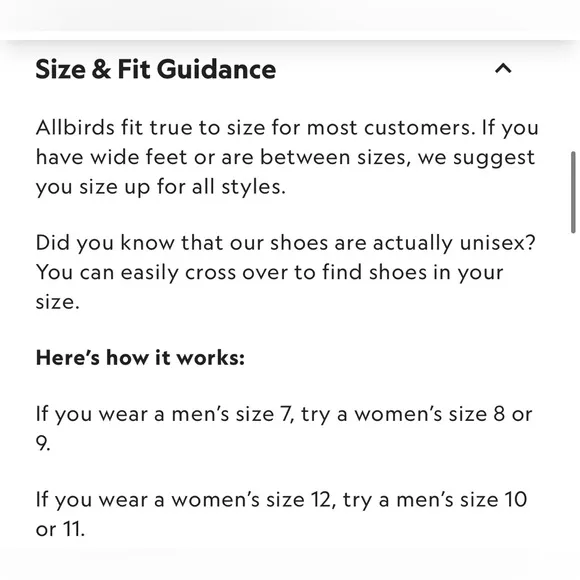This screenshot has width=580, height=580.
Task: Click the "men's size 7" sentence
Action: [x=284, y=428]
